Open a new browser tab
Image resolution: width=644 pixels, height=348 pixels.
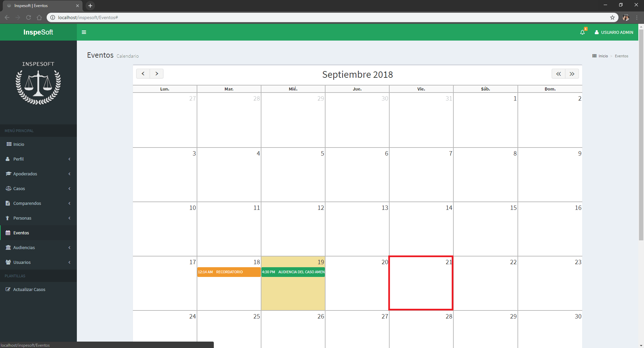coord(90,6)
